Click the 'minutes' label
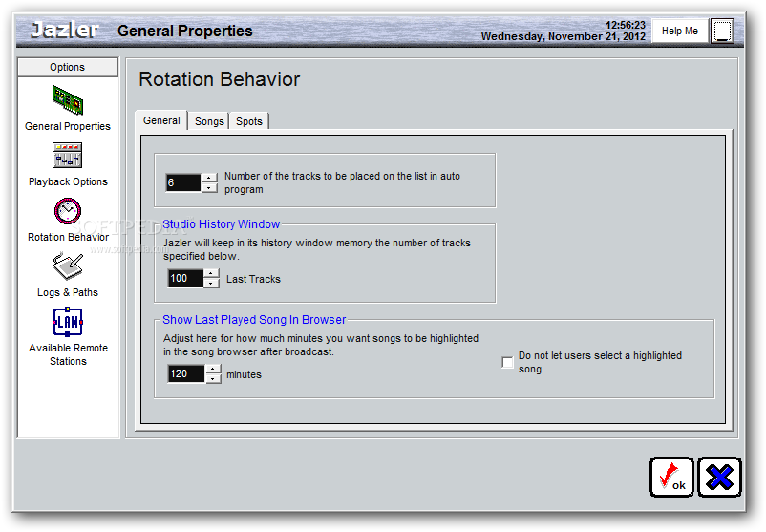 pos(244,374)
